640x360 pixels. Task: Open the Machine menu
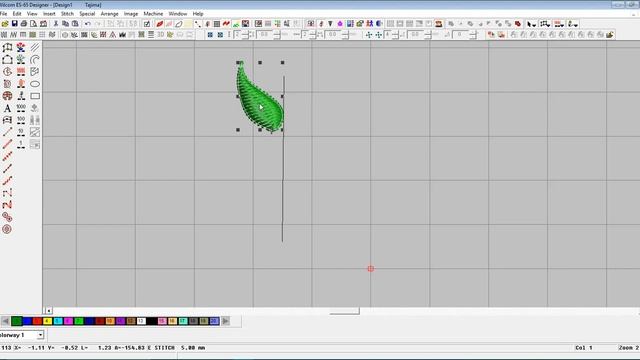[x=153, y=13]
